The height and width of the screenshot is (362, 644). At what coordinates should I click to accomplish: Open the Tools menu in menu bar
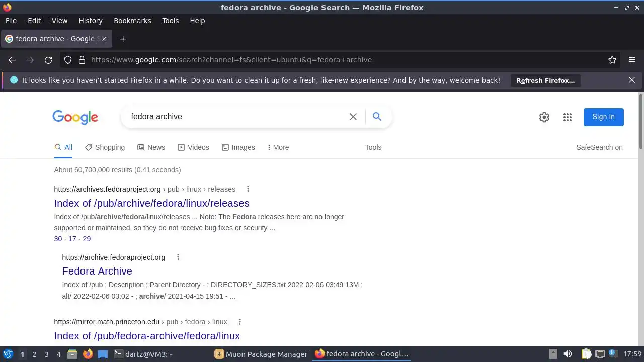171,21
